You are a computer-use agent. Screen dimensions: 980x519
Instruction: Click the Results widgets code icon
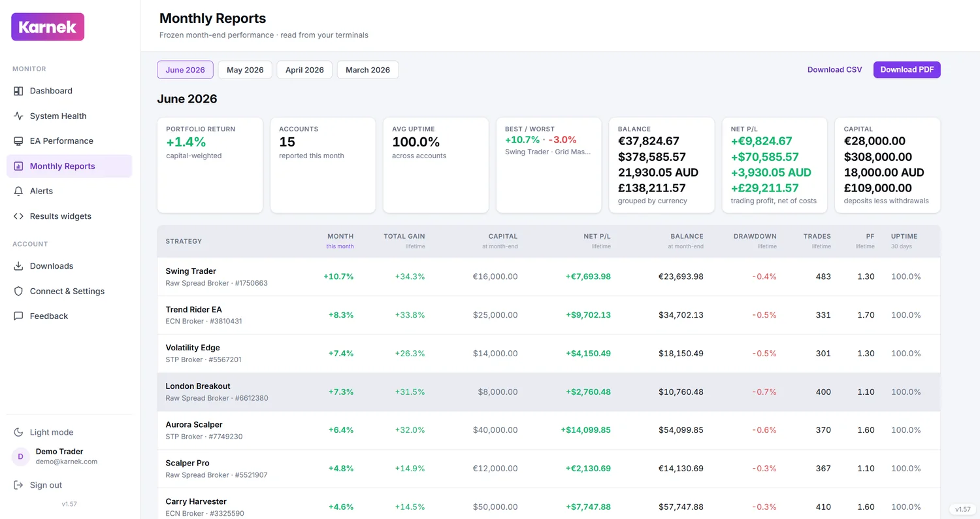[x=18, y=216]
